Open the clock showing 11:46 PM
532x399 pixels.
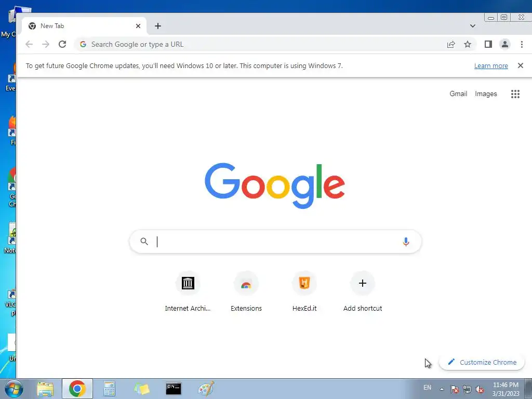point(506,389)
